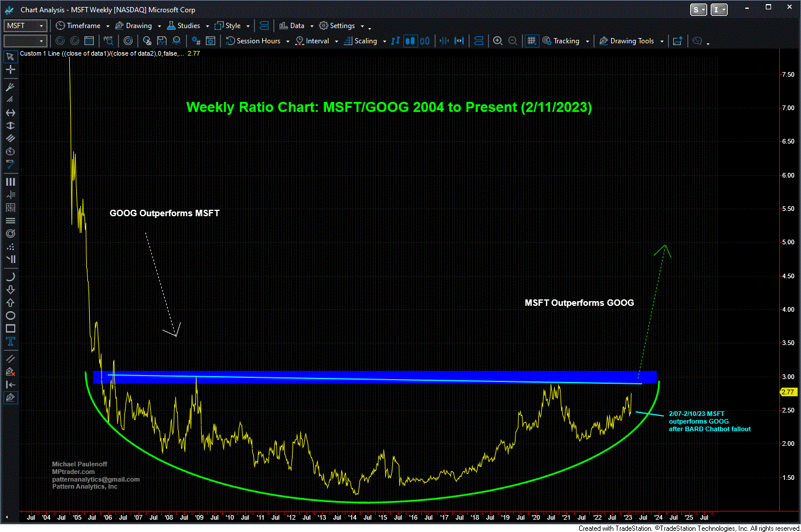Toggle the stacked layout icon beside Style
801x532 pixels.
264,26
